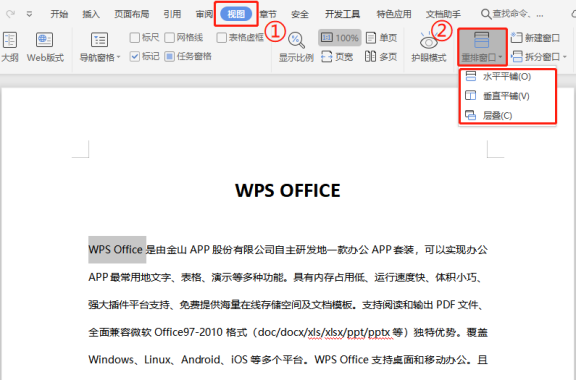Switch to Outline (大纲) view icon
This screenshot has height=381, width=576.
point(10,40)
